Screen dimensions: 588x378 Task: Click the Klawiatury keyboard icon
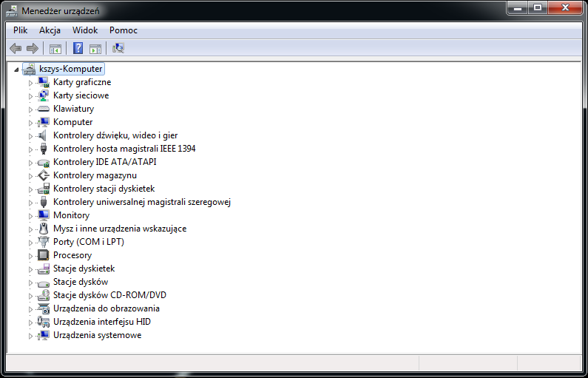(44, 109)
